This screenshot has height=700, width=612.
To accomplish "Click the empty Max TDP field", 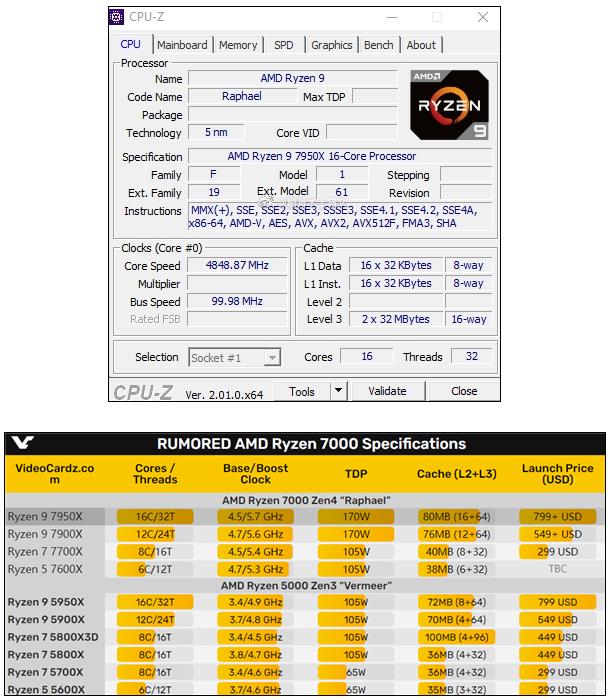I will [375, 96].
